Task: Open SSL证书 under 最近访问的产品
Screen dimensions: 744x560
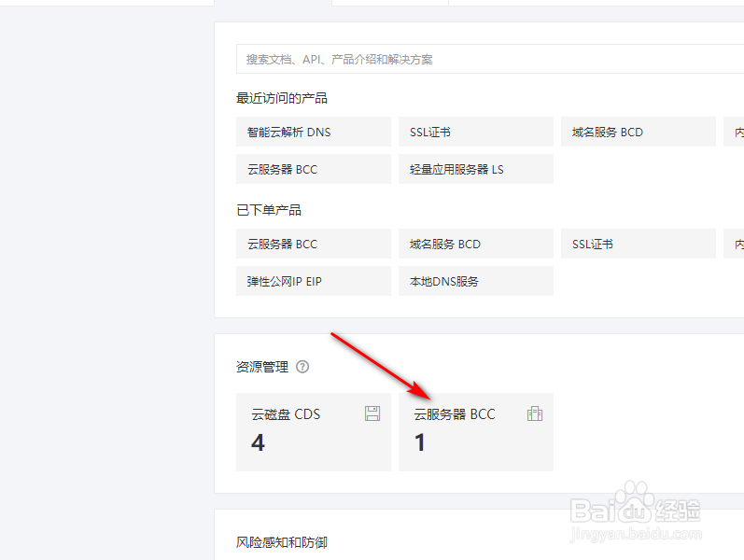Action: coord(476,132)
